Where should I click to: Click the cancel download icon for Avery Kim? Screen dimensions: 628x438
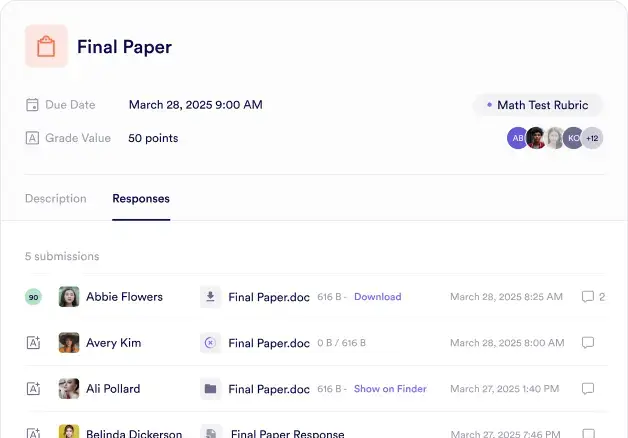(x=210, y=343)
